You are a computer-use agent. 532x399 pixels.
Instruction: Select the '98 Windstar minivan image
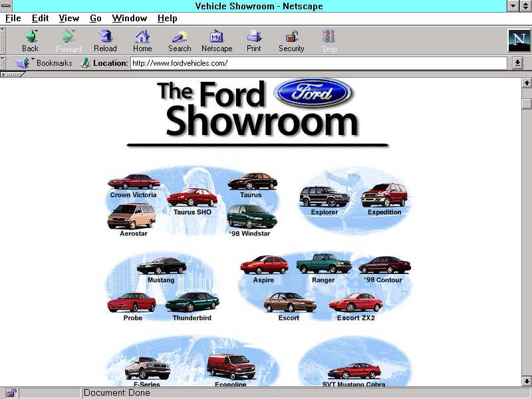click(x=252, y=217)
